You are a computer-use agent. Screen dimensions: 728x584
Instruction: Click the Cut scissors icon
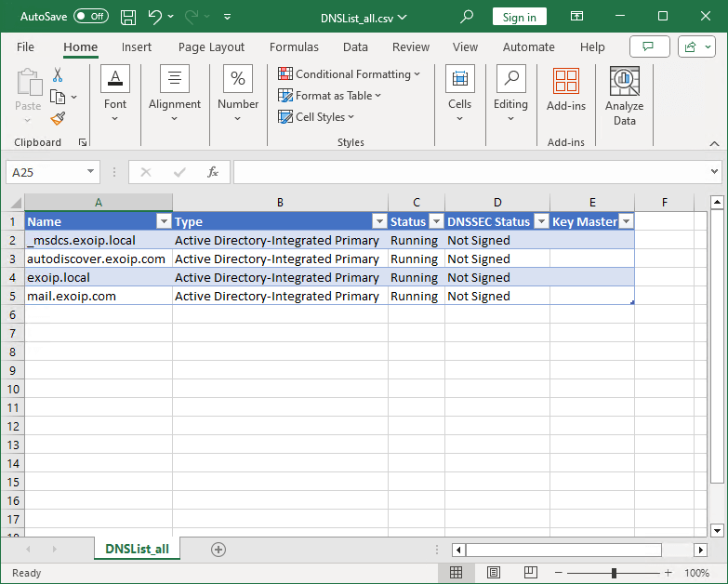(58, 75)
